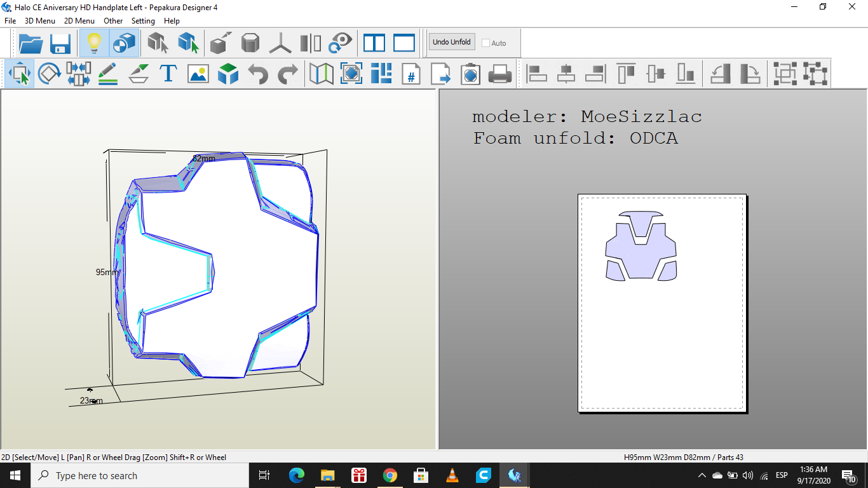Viewport: 868px width, 488px height.
Task: Click the clipboard copy icon
Action: coord(471,74)
